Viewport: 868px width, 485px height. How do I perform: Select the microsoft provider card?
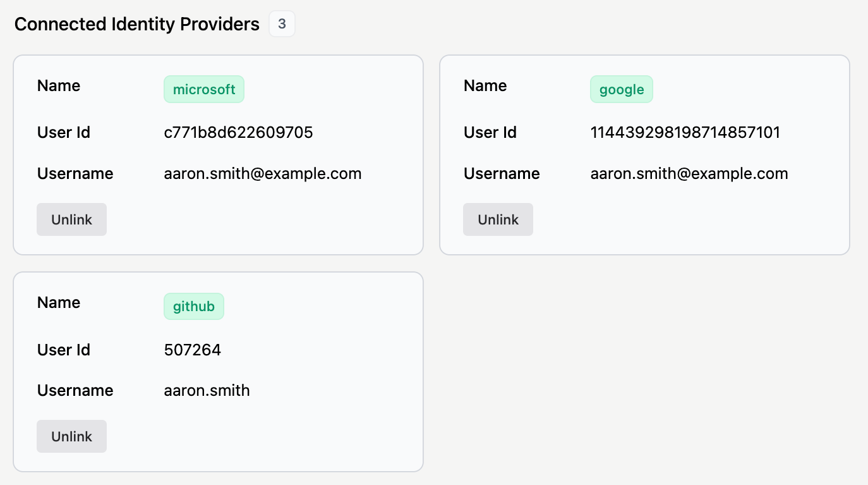tap(218, 155)
